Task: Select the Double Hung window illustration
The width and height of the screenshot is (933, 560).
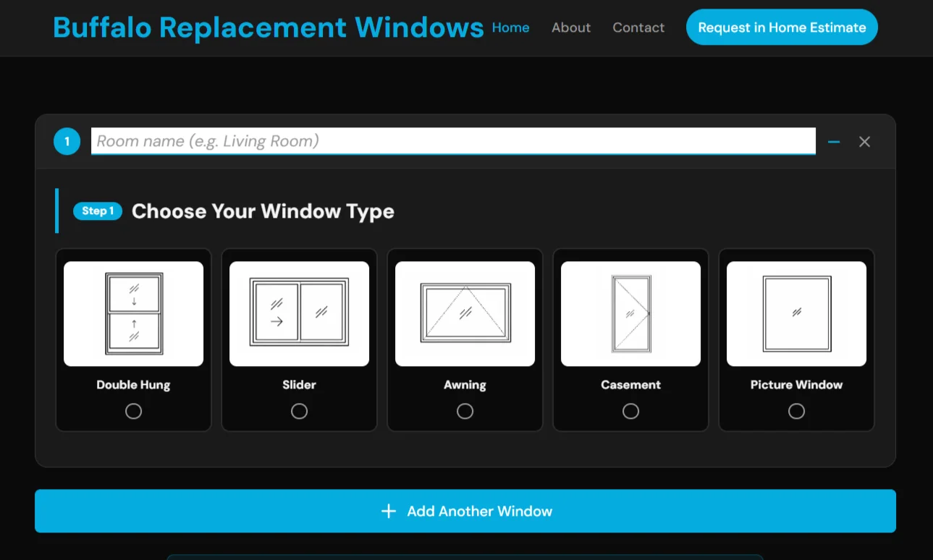Action: tap(134, 314)
